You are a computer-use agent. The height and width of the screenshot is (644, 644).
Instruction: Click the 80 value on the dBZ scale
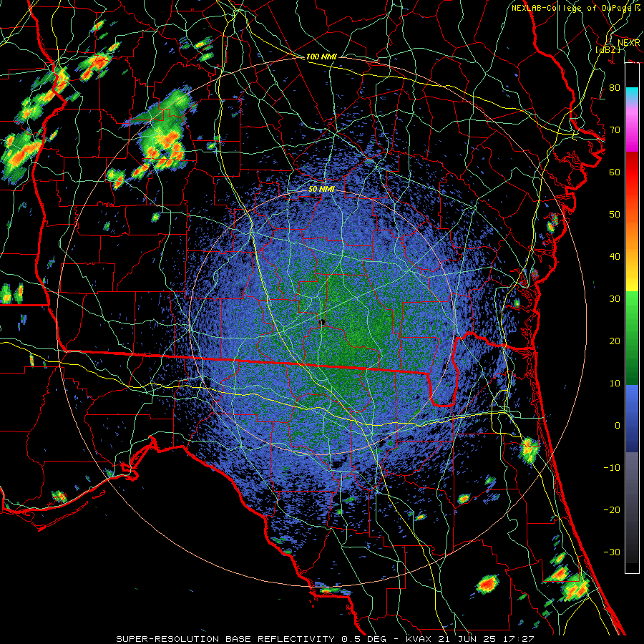[x=615, y=87]
